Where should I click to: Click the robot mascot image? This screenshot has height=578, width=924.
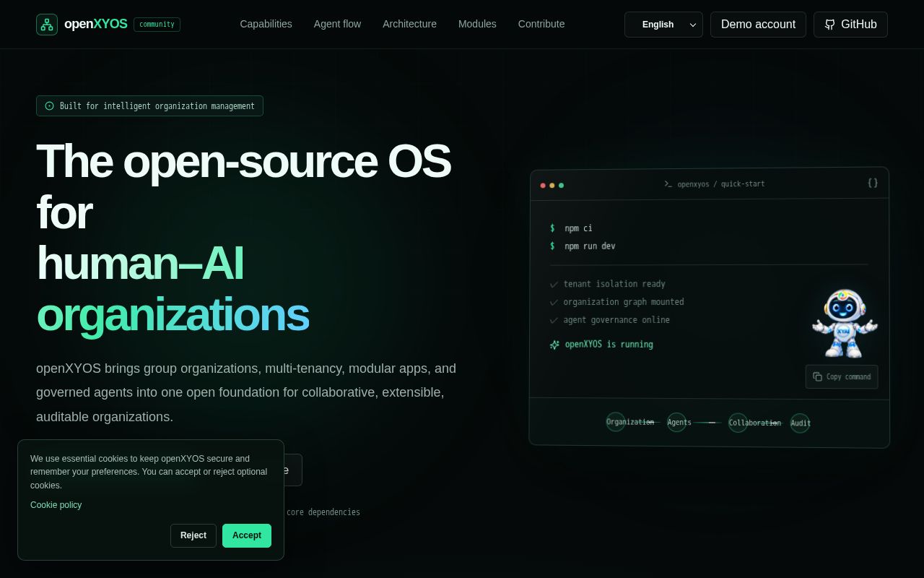(x=844, y=323)
